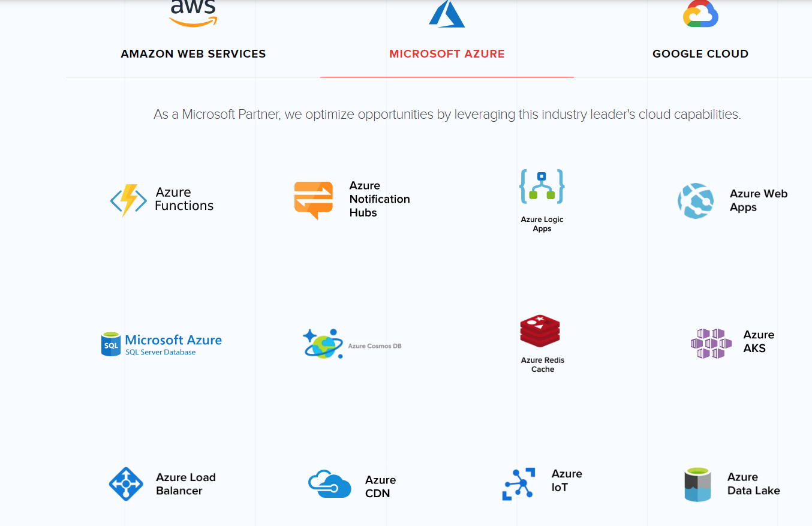Click the SQL Server Database cylinder icon
The width and height of the screenshot is (812, 526).
point(111,344)
